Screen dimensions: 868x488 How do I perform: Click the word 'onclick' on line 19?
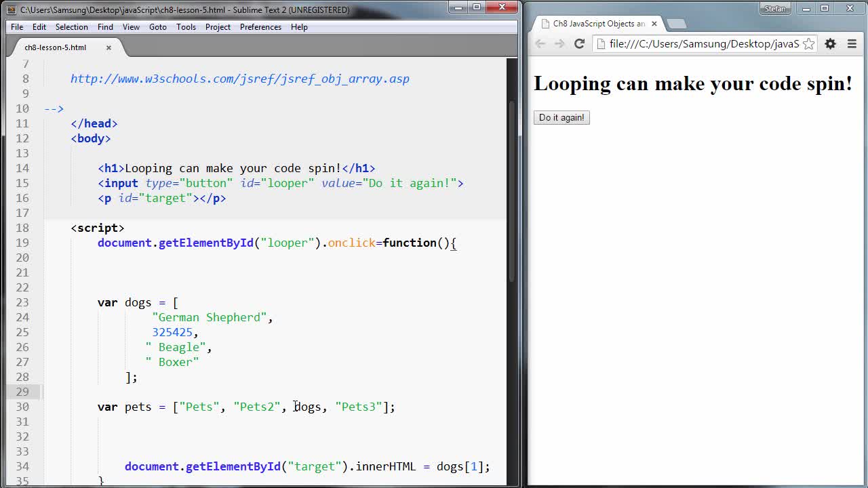click(x=352, y=243)
